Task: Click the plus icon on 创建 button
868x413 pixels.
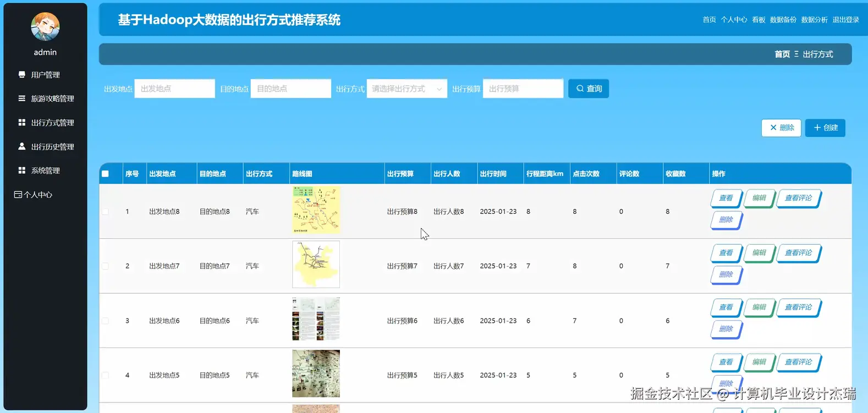Action: 817,128
